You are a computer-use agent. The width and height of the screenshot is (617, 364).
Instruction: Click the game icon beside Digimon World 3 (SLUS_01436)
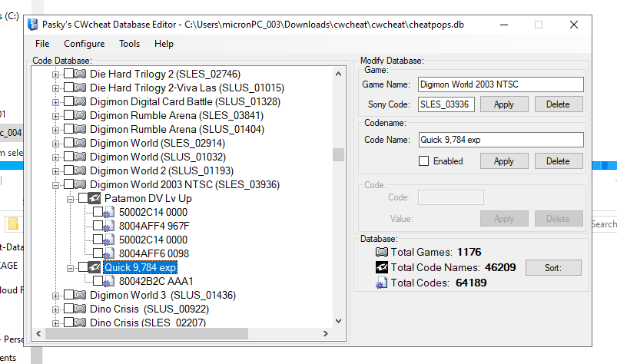[x=81, y=295]
